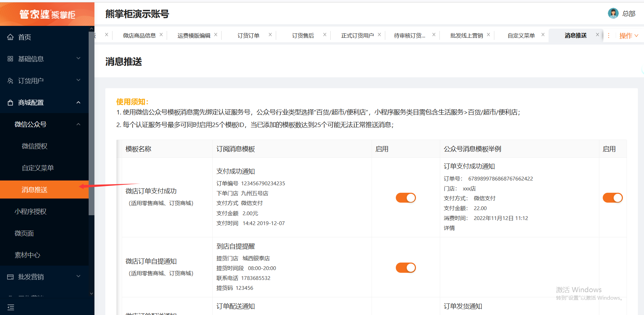Disable the 公众号 template switch for 订单支付成功通知
Image resolution: width=644 pixels, height=315 pixels.
tap(612, 198)
